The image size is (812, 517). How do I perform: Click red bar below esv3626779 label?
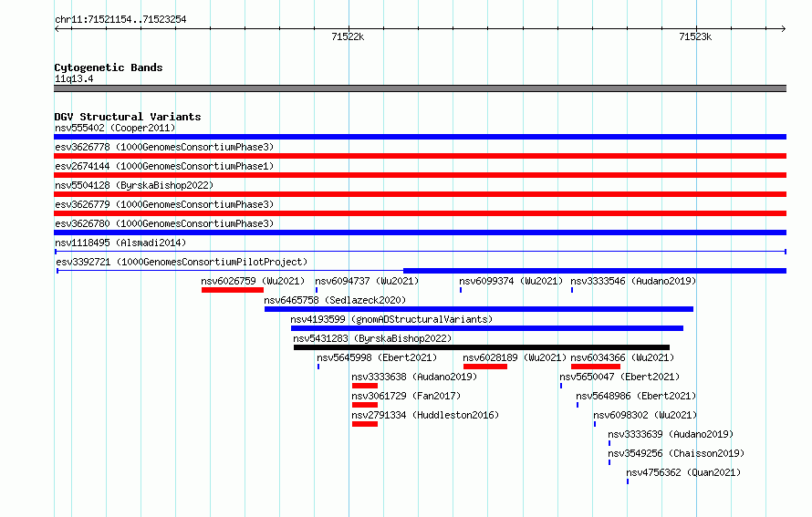click(x=420, y=213)
